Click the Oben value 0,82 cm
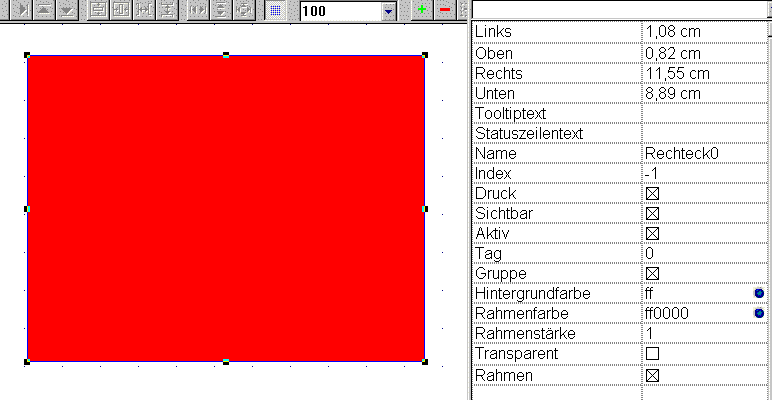 673,53
